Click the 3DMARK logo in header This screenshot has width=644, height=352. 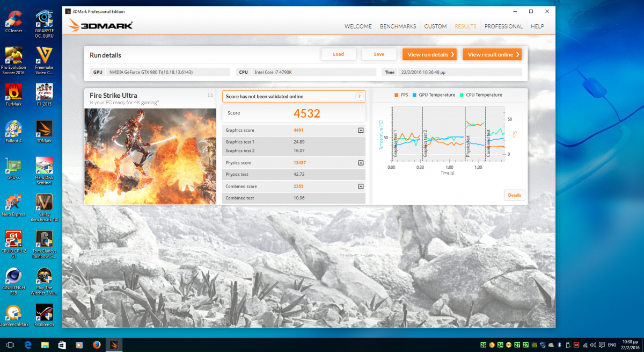100,25
